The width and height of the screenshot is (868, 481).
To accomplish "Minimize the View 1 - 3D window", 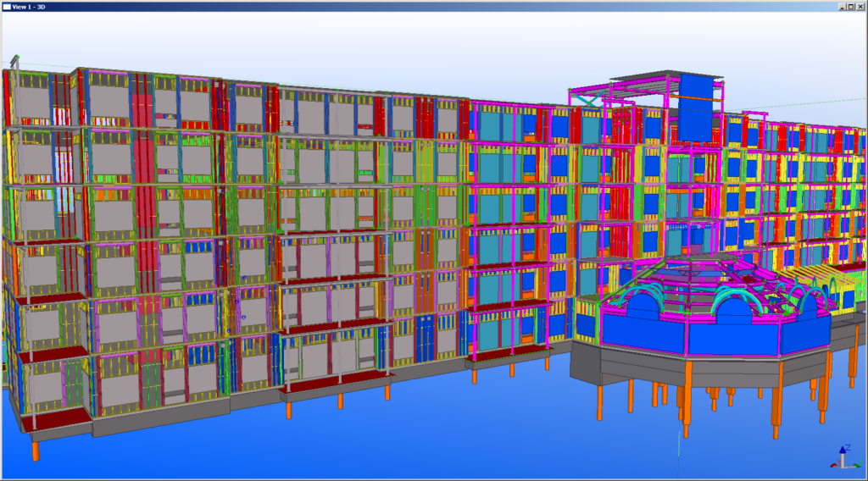I will pyautogui.click(x=843, y=6).
